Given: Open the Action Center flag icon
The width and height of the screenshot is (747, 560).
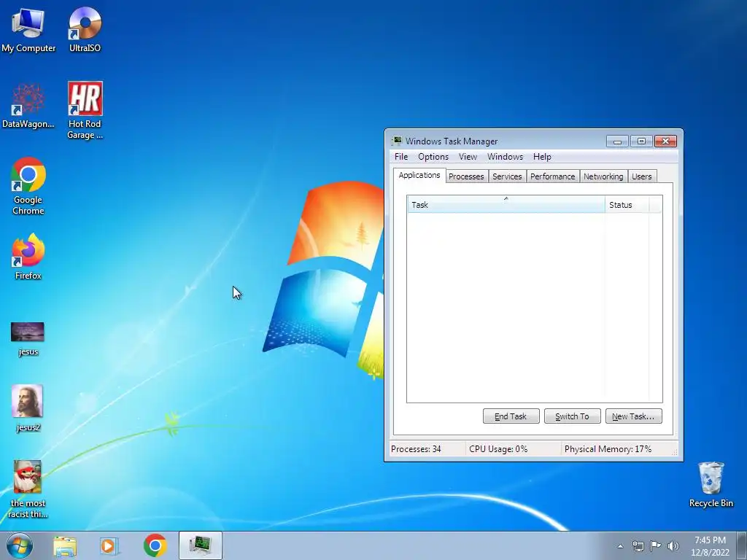Looking at the screenshot, I should [656, 546].
